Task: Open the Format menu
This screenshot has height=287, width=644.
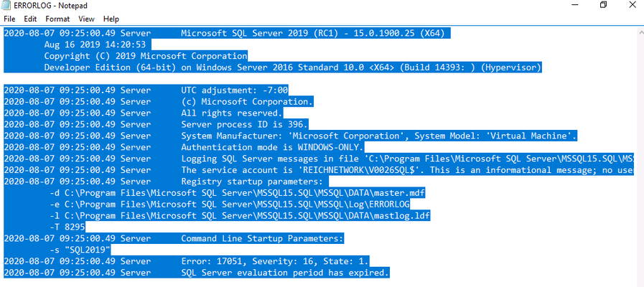Action: coord(57,19)
